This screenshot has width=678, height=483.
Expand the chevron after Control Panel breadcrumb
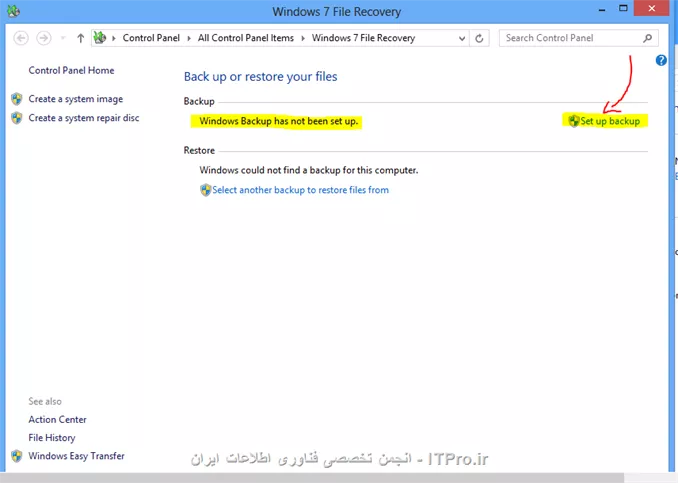point(189,38)
